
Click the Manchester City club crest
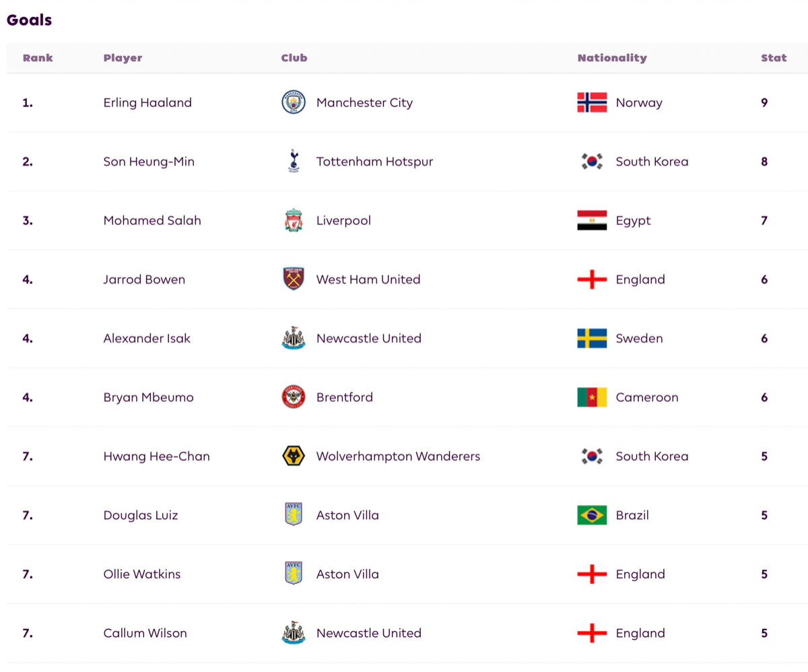pyautogui.click(x=293, y=103)
